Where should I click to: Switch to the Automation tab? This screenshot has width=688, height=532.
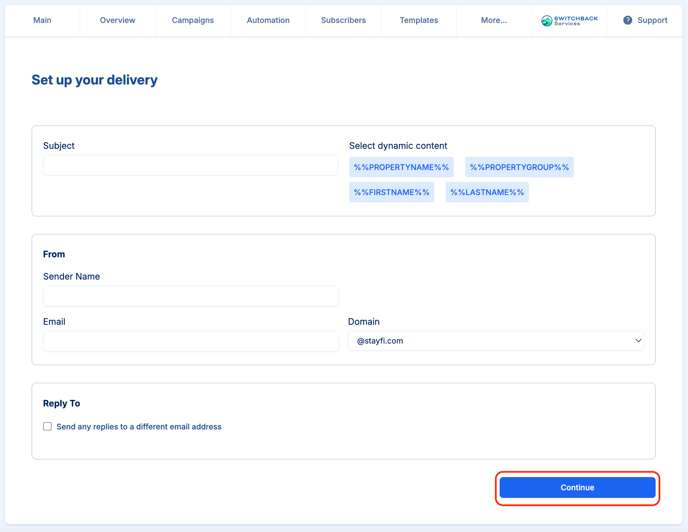click(268, 20)
